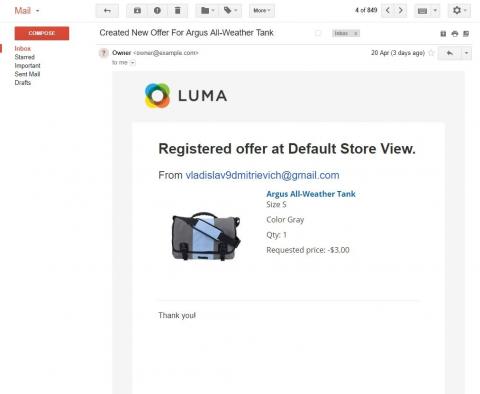480x394 pixels.
Task: Archive this email
Action: 137,11
